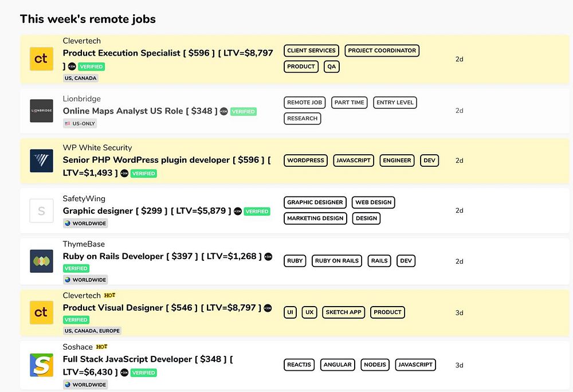Click the VERIFIED badge under Product Visual Designer
573x392 pixels.
[x=76, y=320]
